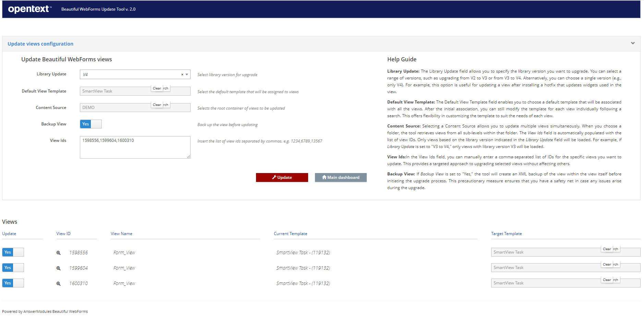Viewport: 644px width, 319px height.
Task: Toggle the update switch for view 1599604
Action: click(x=13, y=268)
